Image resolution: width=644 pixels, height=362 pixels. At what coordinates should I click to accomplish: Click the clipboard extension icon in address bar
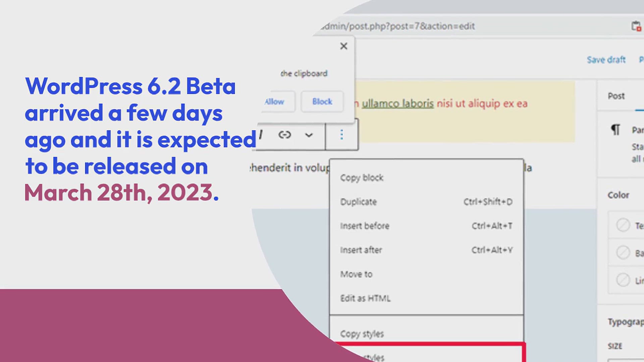(x=636, y=26)
